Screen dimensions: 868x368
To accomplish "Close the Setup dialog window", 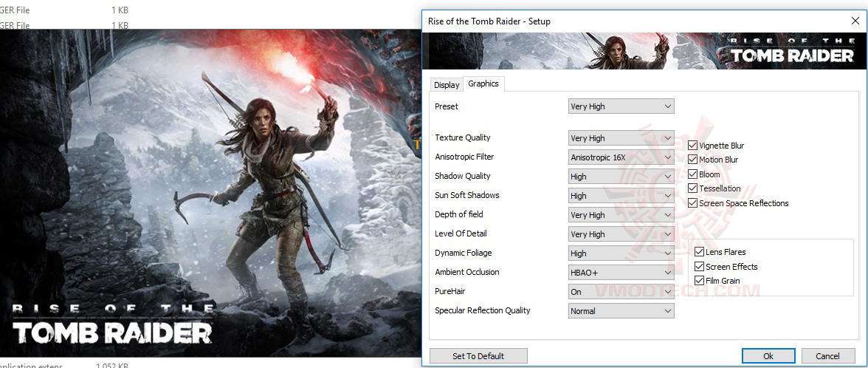I will tap(854, 21).
